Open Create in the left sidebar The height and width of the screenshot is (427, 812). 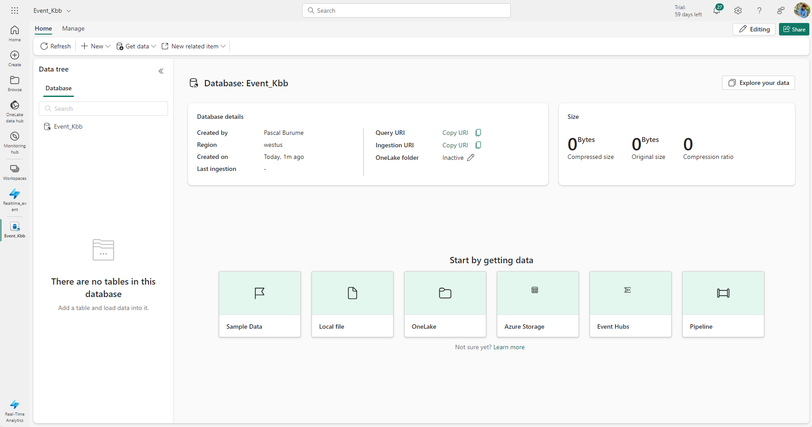coord(14,58)
